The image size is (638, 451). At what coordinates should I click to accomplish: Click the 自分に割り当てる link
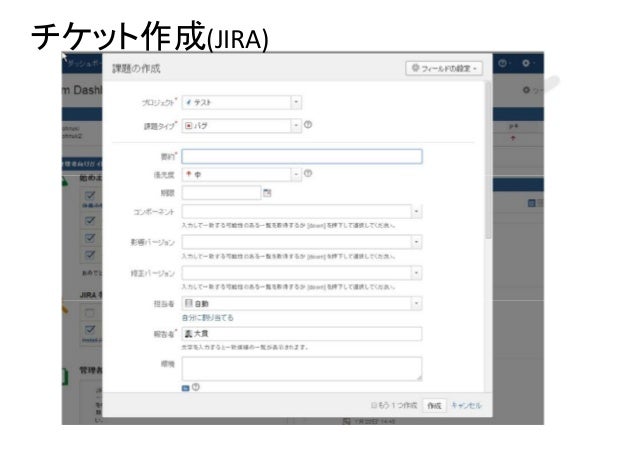[x=208, y=317]
